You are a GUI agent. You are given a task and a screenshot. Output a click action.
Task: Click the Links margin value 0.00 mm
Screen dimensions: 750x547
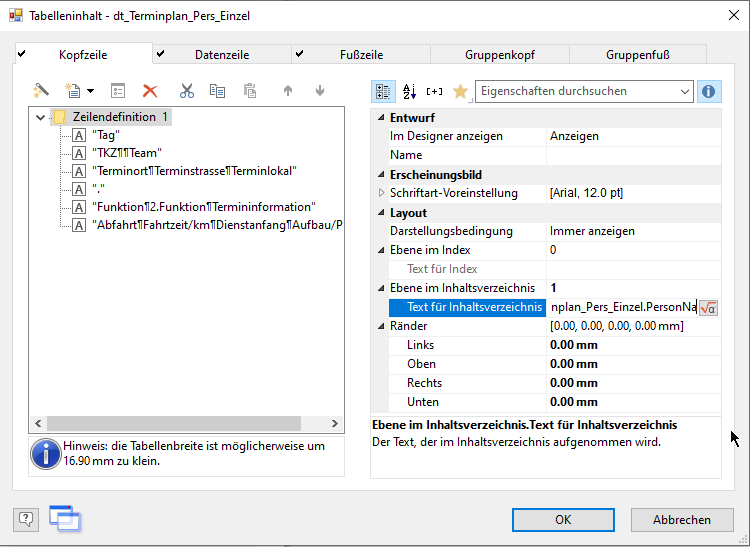point(634,345)
